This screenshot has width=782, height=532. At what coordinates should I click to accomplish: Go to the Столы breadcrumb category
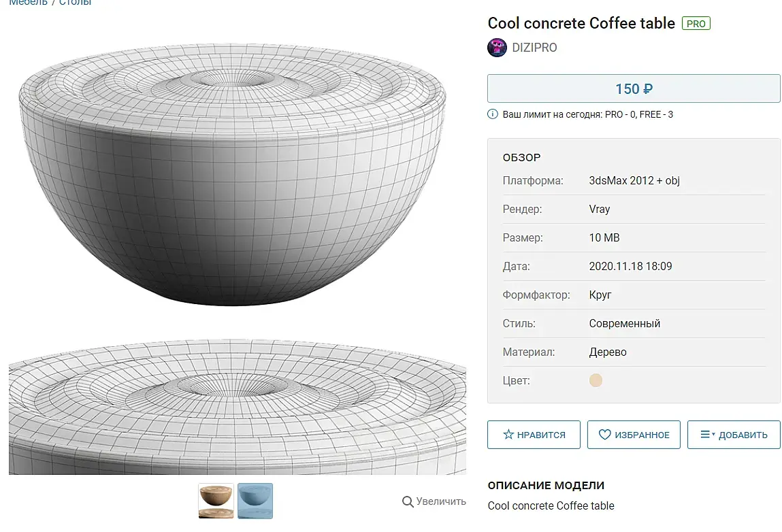point(75,3)
